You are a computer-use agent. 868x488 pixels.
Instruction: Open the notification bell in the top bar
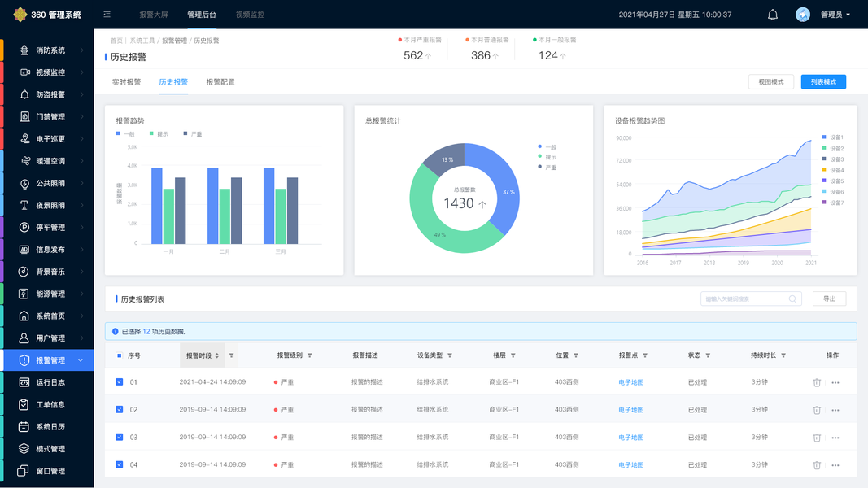(x=773, y=15)
